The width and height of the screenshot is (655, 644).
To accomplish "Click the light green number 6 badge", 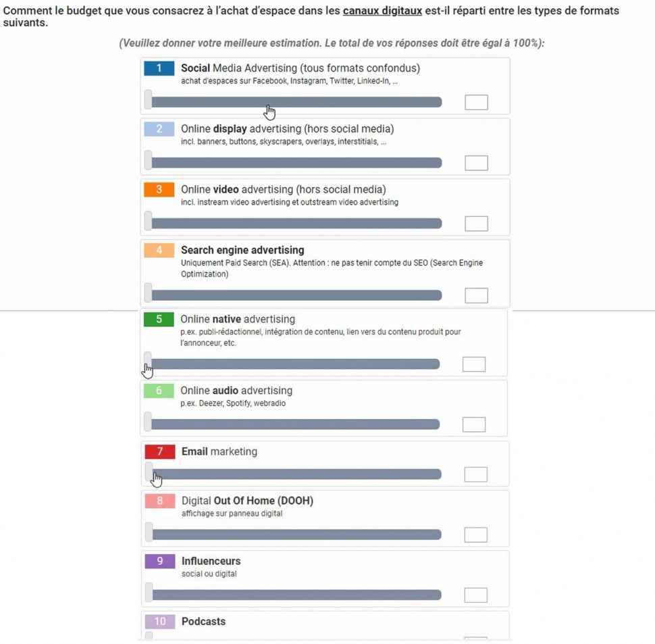I will (x=159, y=391).
